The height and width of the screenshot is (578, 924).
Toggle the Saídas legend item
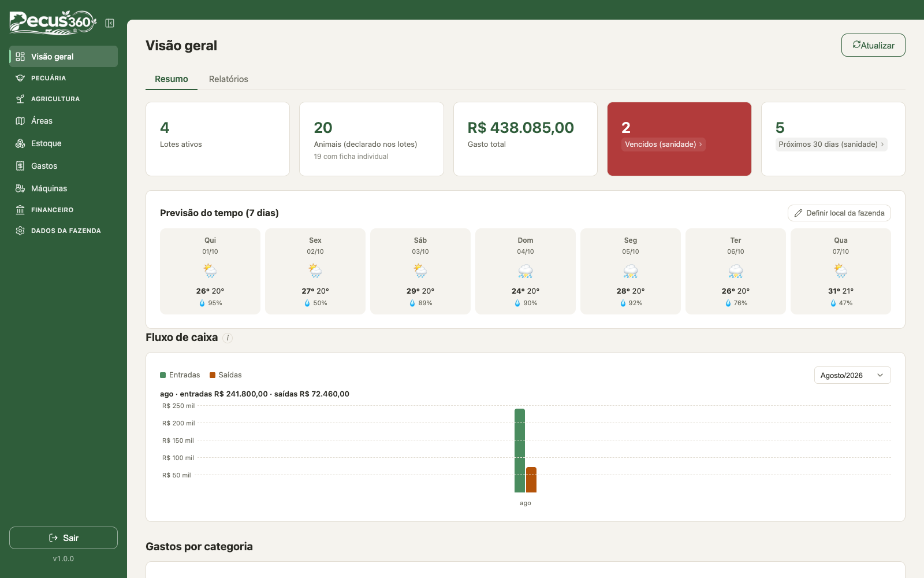pos(226,375)
